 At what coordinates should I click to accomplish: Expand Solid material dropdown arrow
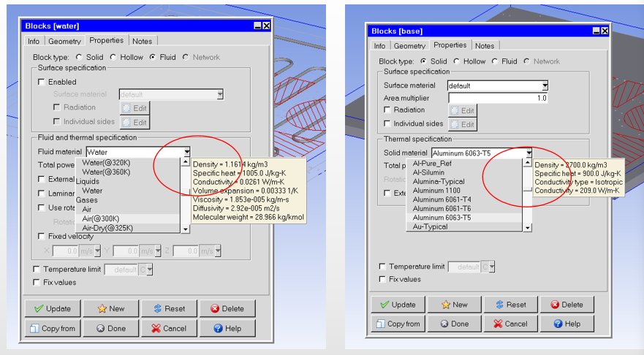529,153
